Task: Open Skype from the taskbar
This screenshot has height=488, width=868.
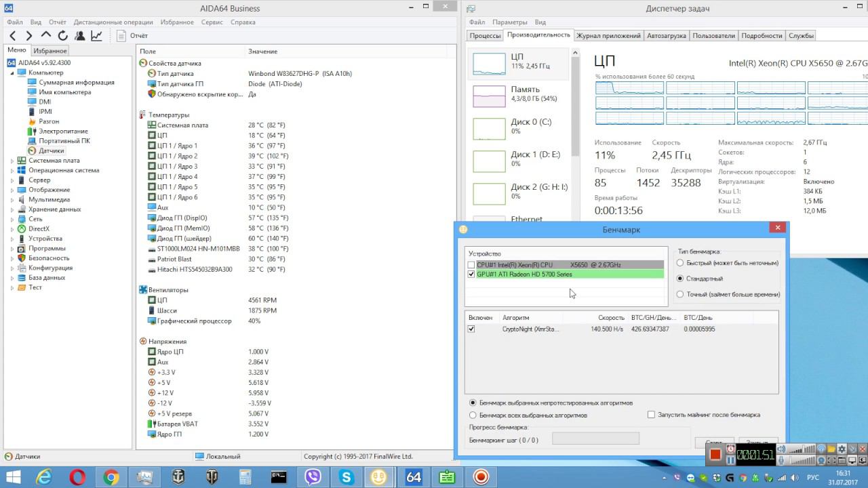Action: coord(347,477)
